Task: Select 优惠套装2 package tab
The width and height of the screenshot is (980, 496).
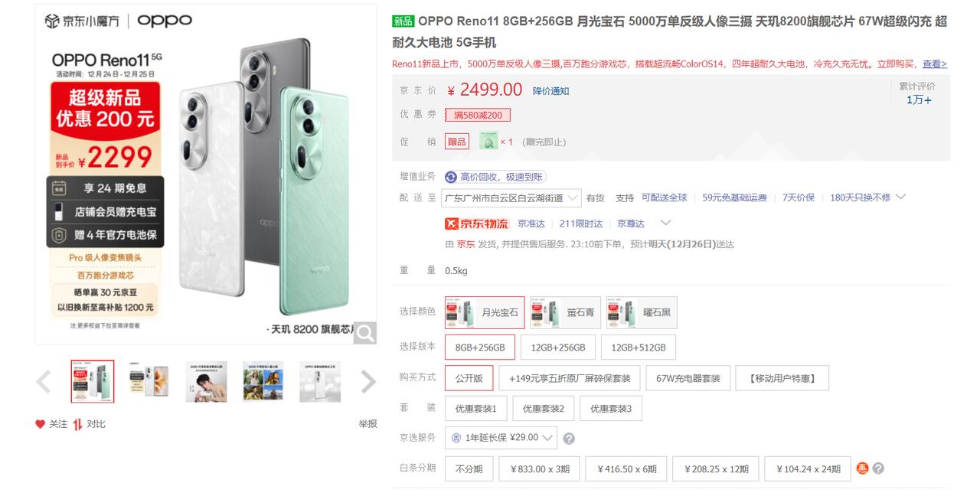Action: 544,409
